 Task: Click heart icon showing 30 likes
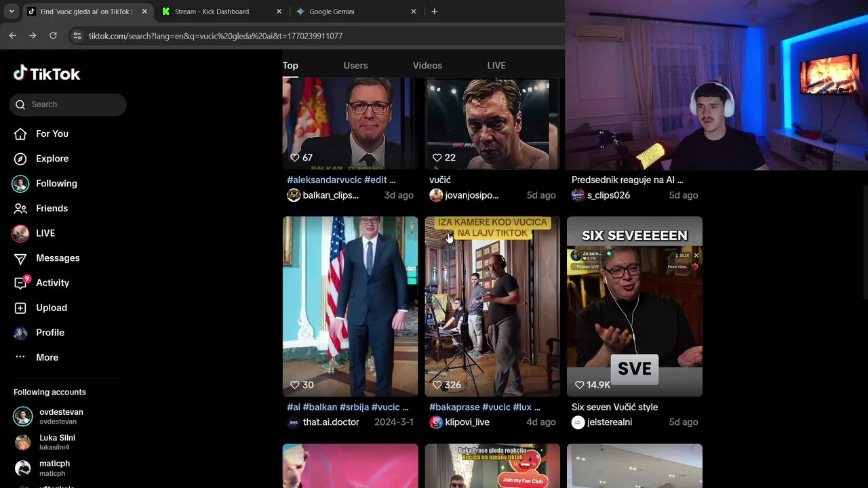pyautogui.click(x=295, y=384)
